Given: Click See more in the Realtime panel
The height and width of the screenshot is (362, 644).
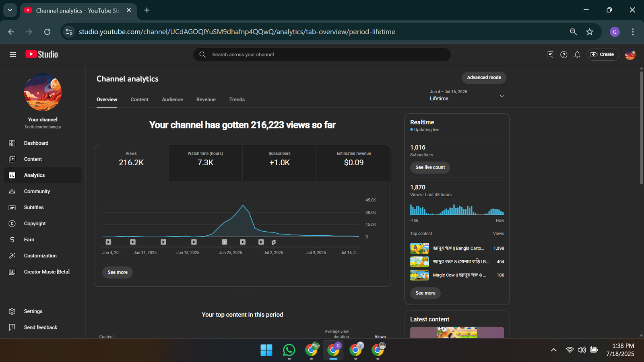Looking at the screenshot, I should (425, 293).
